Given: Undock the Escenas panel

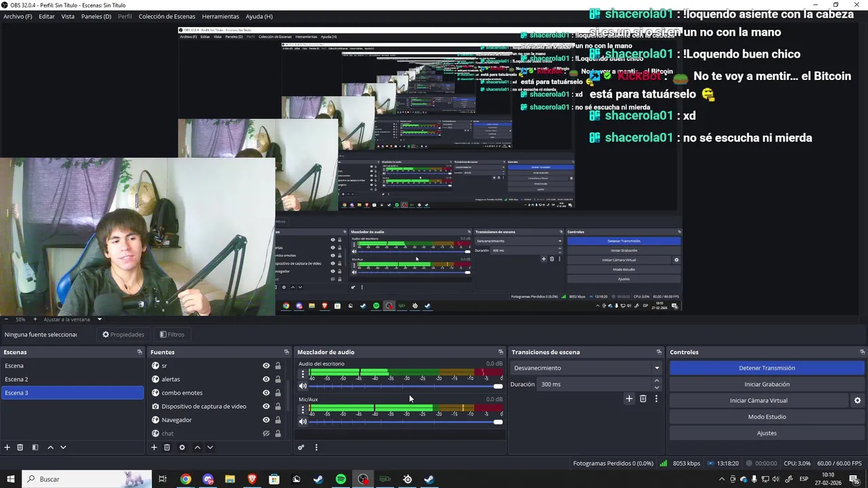Looking at the screenshot, I should coord(140,352).
